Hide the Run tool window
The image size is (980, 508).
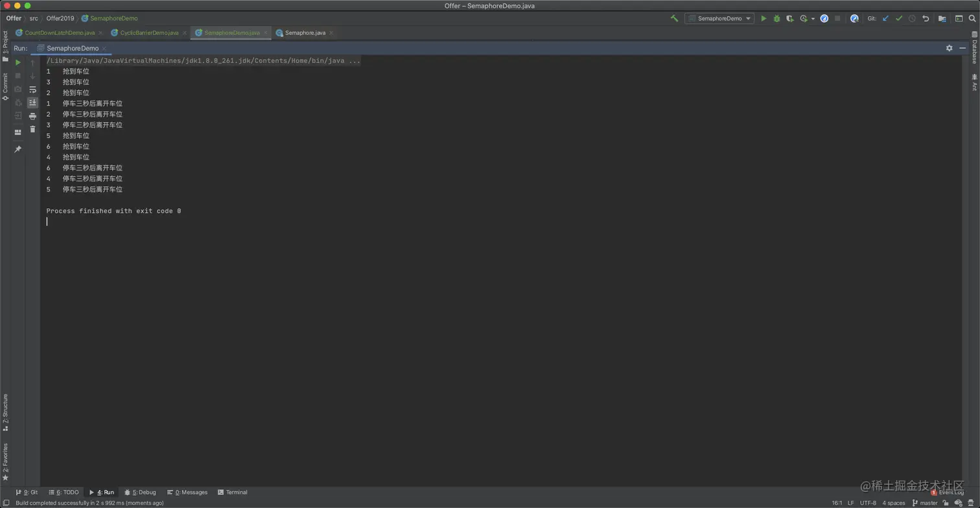pos(963,48)
